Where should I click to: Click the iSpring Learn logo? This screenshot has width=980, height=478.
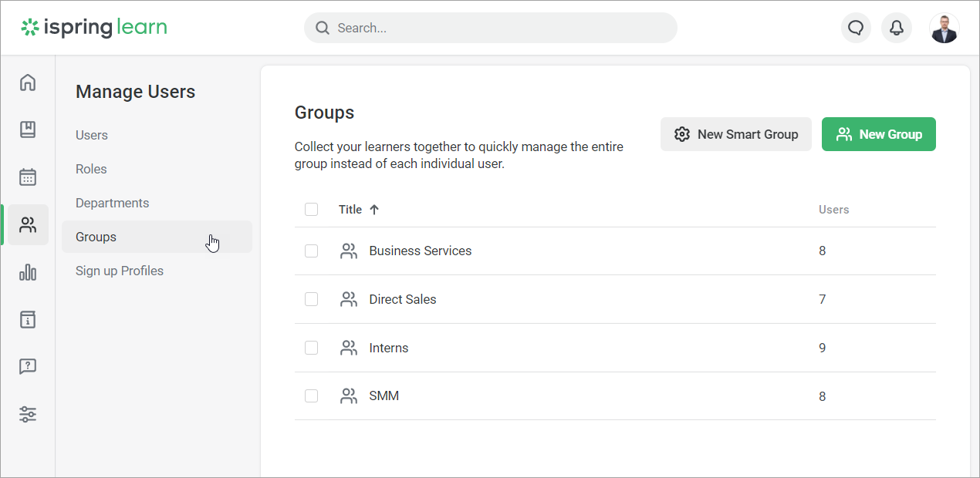tap(94, 28)
